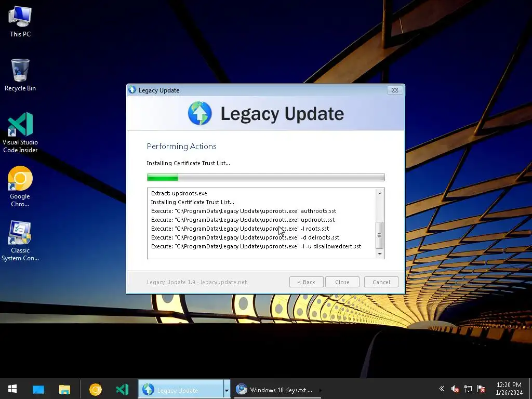
Task: Open the Action Center flag icon
Action: tap(481, 389)
